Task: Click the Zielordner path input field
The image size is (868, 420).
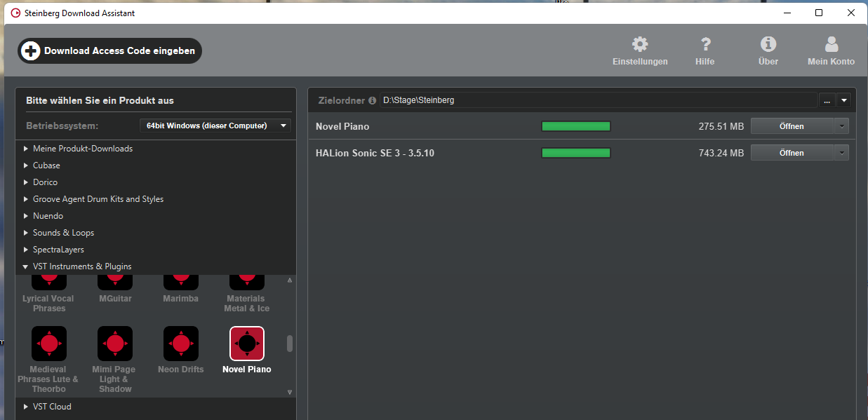Action: click(x=599, y=100)
